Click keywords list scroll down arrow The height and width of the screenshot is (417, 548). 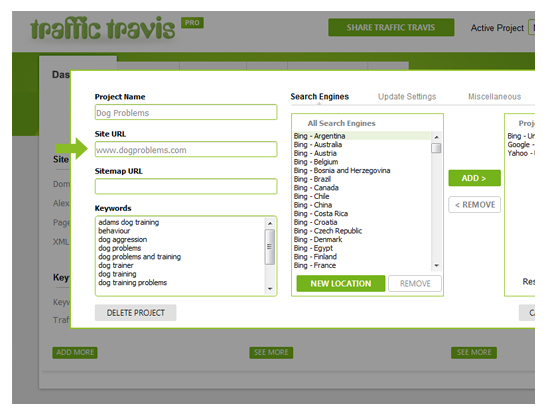(270, 289)
